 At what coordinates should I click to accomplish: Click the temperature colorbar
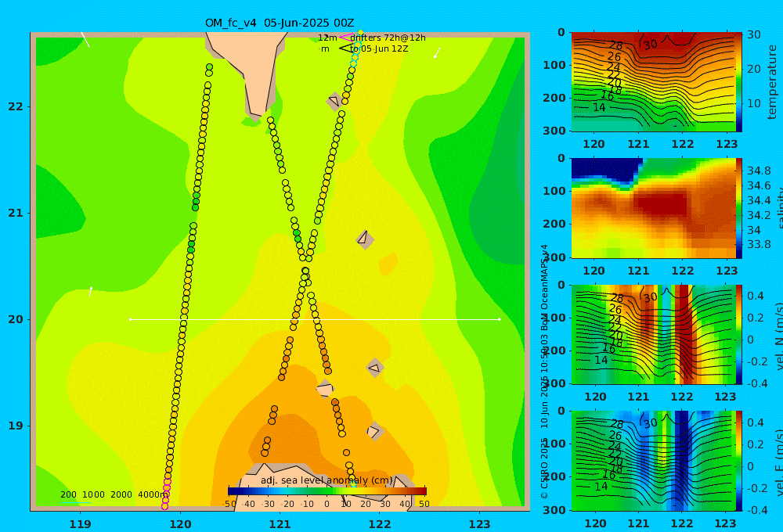738,82
